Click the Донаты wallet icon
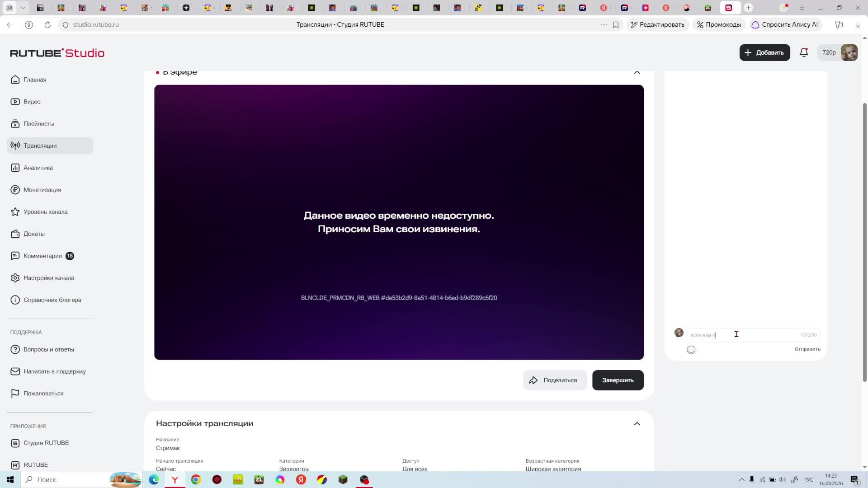Image resolution: width=868 pixels, height=488 pixels. coord(15,234)
